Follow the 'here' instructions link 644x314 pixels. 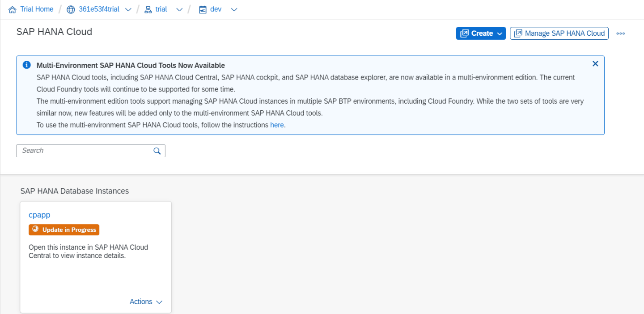[x=277, y=125]
